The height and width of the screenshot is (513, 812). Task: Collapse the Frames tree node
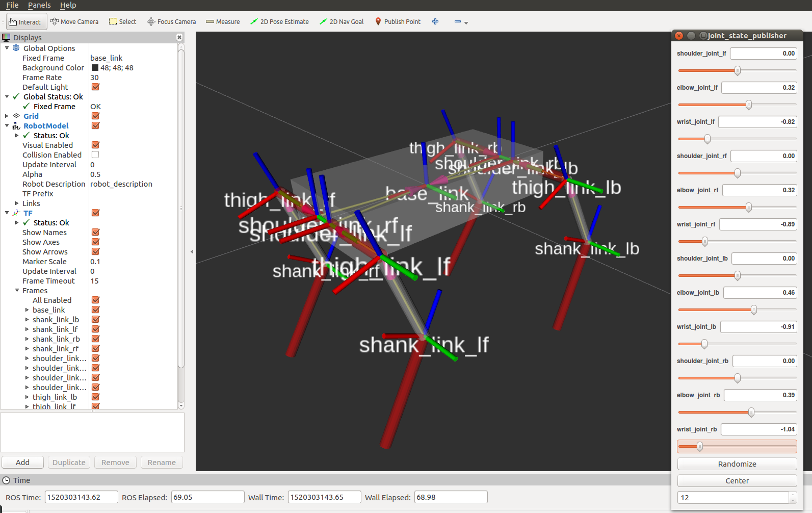17,290
